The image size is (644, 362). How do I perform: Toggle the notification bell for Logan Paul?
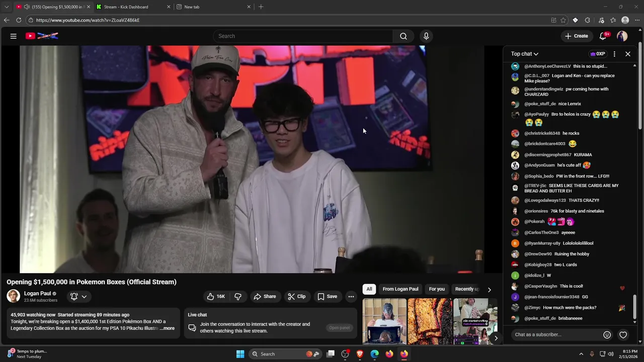pos(74,297)
